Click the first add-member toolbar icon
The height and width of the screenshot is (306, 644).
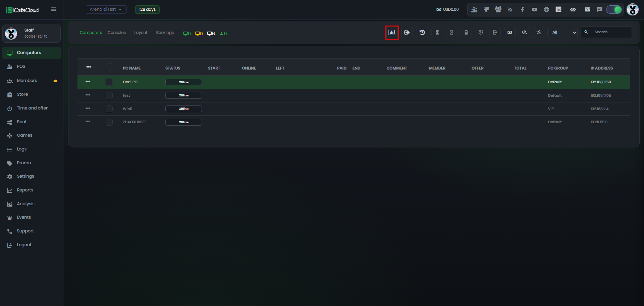pyautogui.click(x=524, y=33)
